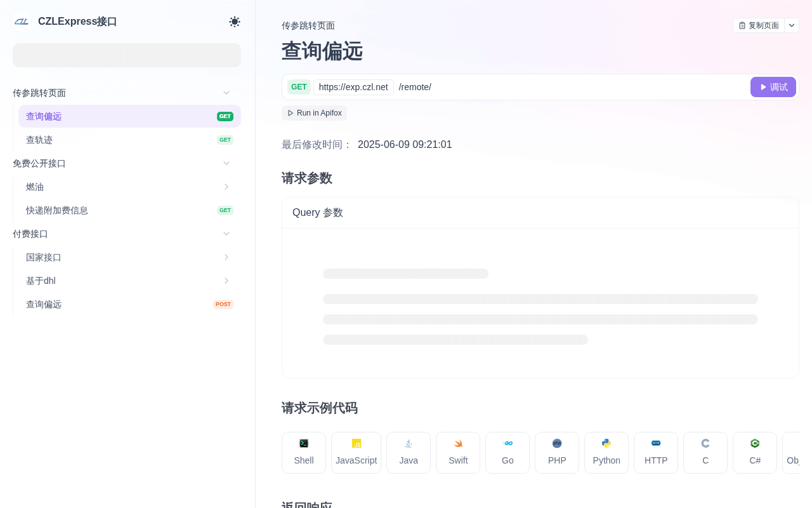Collapse the 传参跳转页面 sidebar section
812x508 pixels.
tap(226, 93)
